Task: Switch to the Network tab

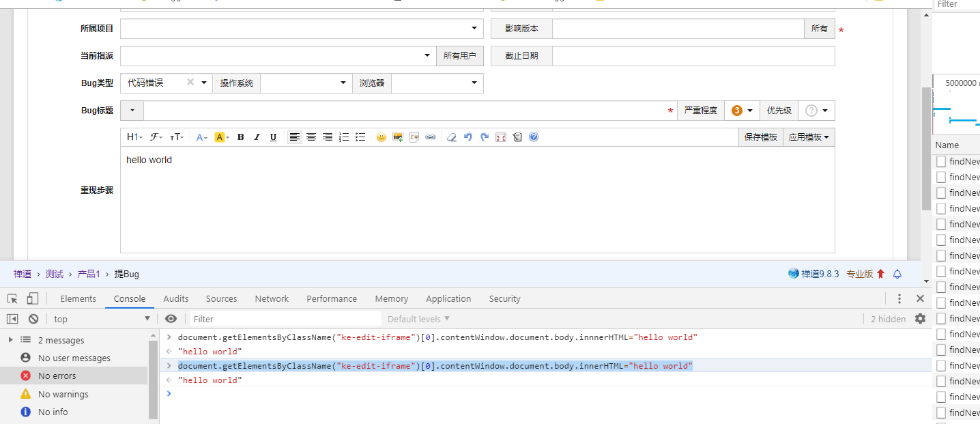Action: pyautogui.click(x=272, y=298)
